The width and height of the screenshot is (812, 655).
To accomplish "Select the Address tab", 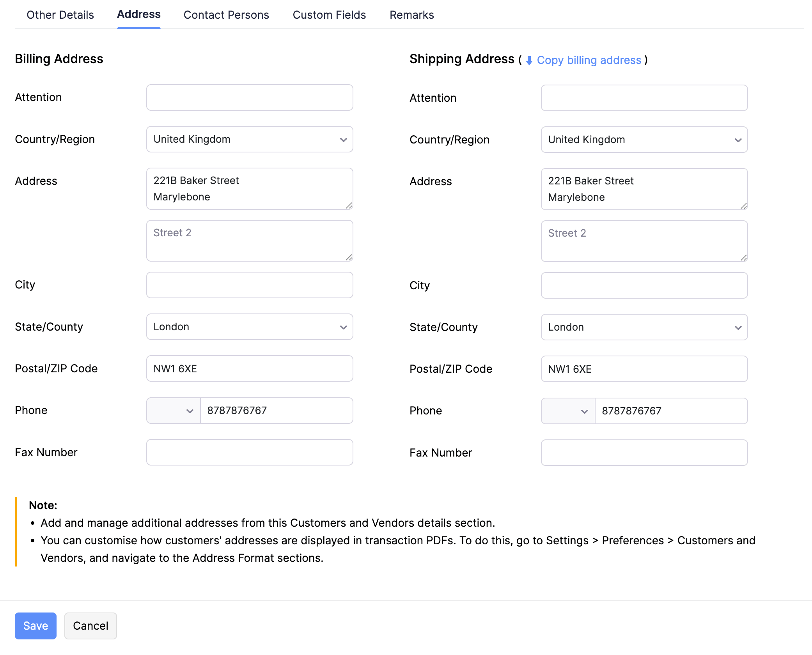I will [x=139, y=14].
